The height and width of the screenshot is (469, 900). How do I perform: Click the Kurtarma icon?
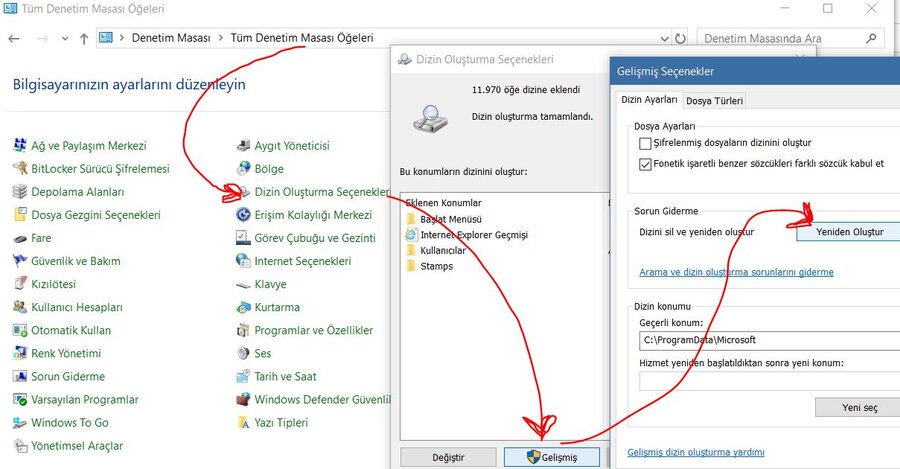(x=243, y=307)
